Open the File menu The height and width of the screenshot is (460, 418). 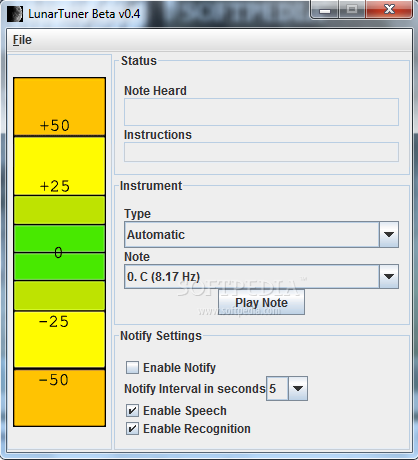coord(22,40)
